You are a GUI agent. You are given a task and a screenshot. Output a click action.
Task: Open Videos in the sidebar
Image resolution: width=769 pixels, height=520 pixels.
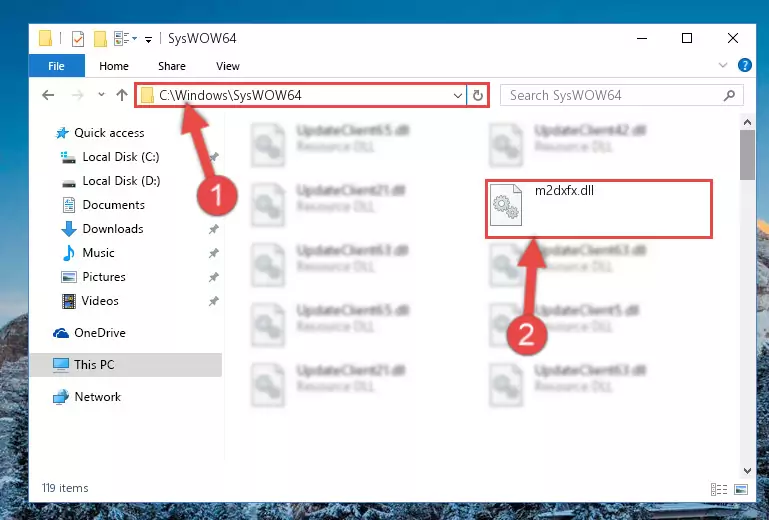(100, 301)
